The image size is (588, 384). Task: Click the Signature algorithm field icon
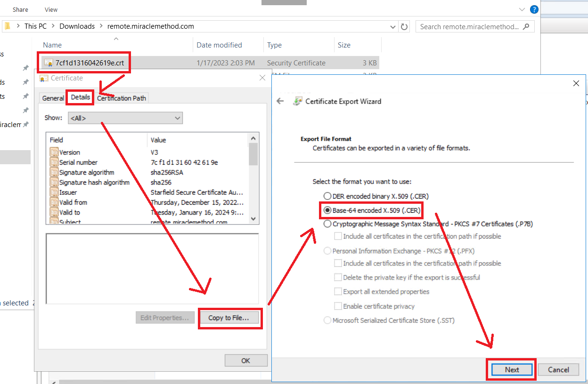[54, 172]
